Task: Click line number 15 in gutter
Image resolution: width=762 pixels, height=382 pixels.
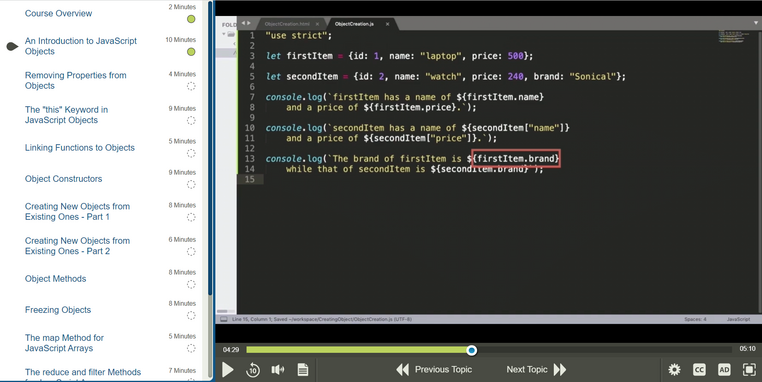Action: [x=250, y=179]
